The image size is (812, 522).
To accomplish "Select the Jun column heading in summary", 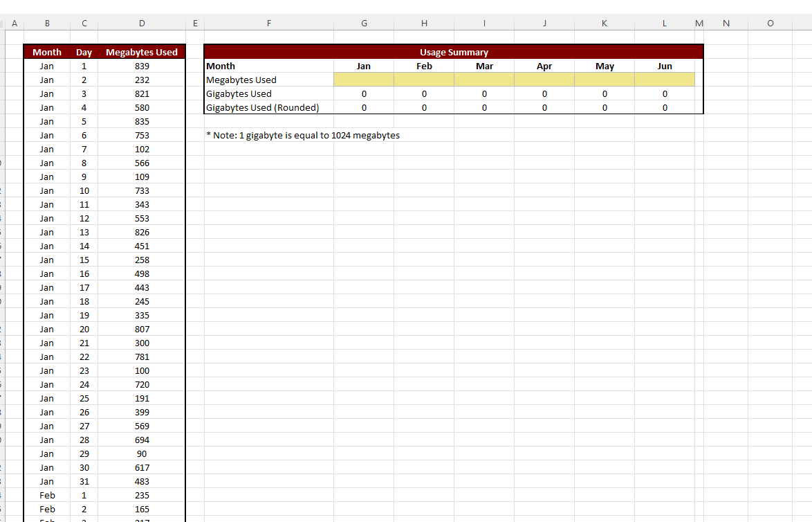I will (665, 66).
